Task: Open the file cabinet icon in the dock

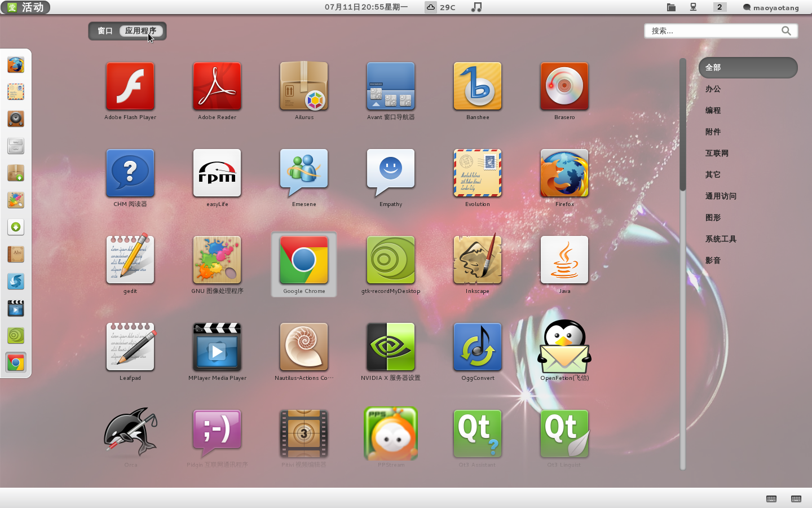Action: coord(16,146)
